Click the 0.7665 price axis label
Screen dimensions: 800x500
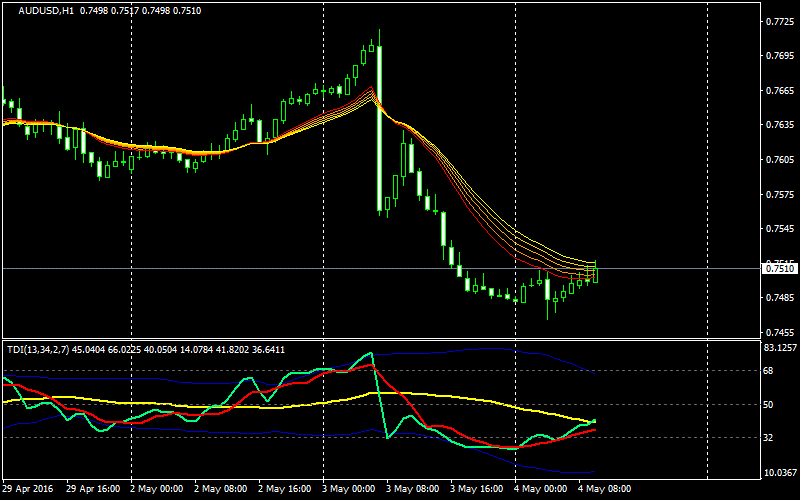click(780, 91)
